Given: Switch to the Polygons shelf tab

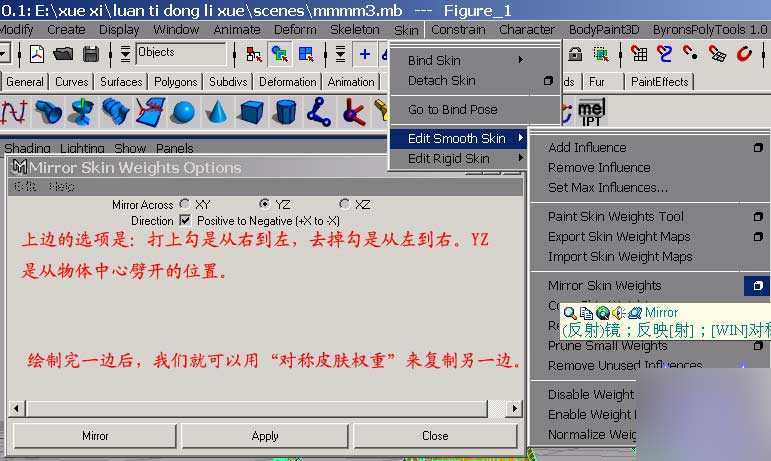Looking at the screenshot, I should tap(176, 82).
